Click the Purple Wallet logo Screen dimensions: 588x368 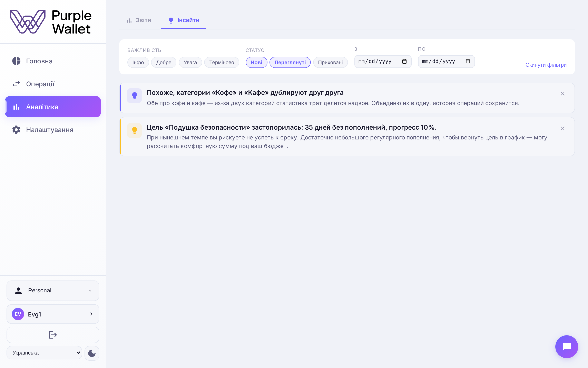pyautogui.click(x=51, y=22)
